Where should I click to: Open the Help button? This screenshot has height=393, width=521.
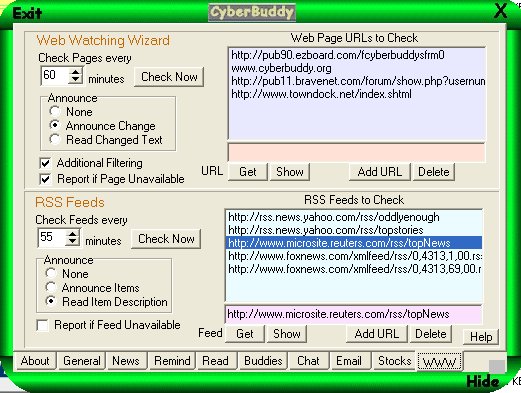tap(481, 337)
